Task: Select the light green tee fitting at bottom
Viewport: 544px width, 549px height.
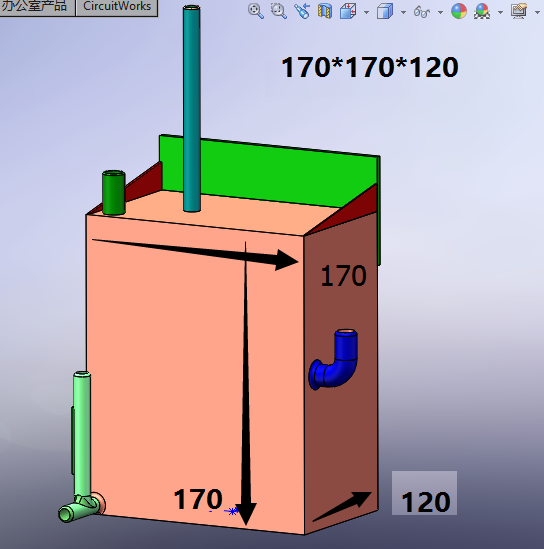Action: coord(79,509)
